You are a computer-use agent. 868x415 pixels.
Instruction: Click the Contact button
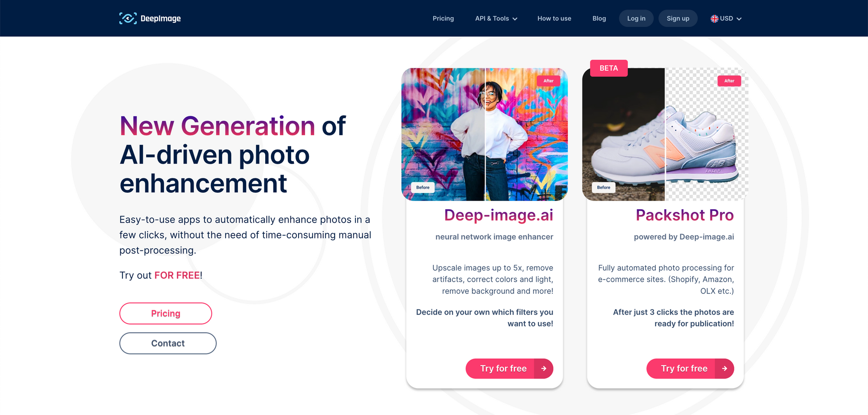click(168, 343)
